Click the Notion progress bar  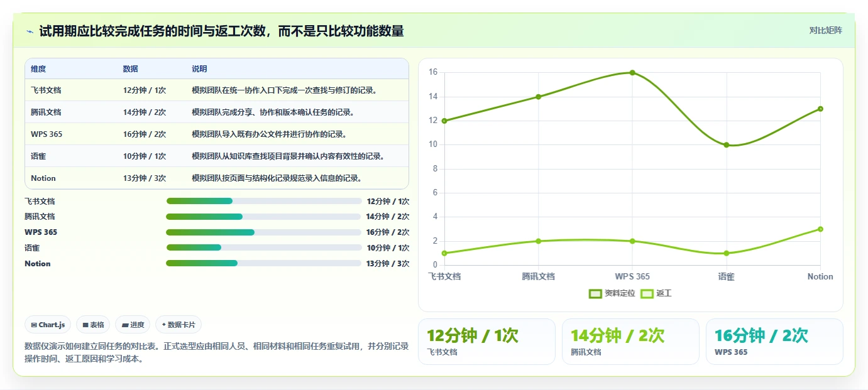264,263
